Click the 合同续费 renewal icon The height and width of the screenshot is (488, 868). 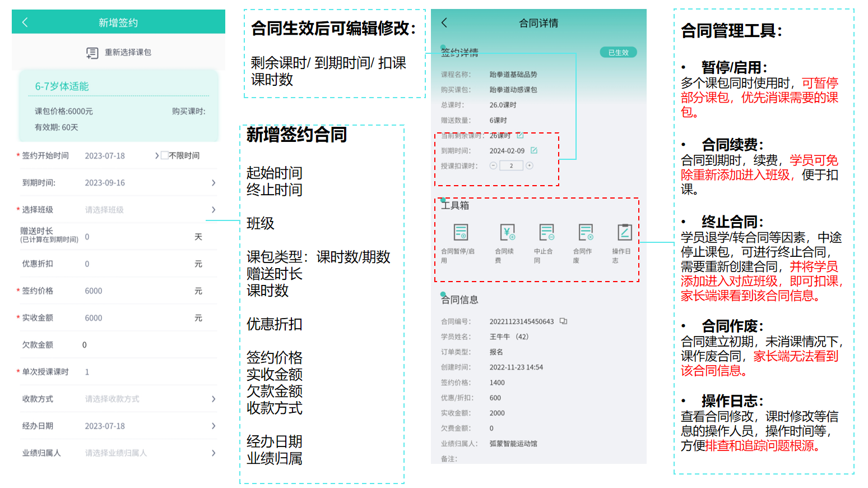pyautogui.click(x=507, y=232)
